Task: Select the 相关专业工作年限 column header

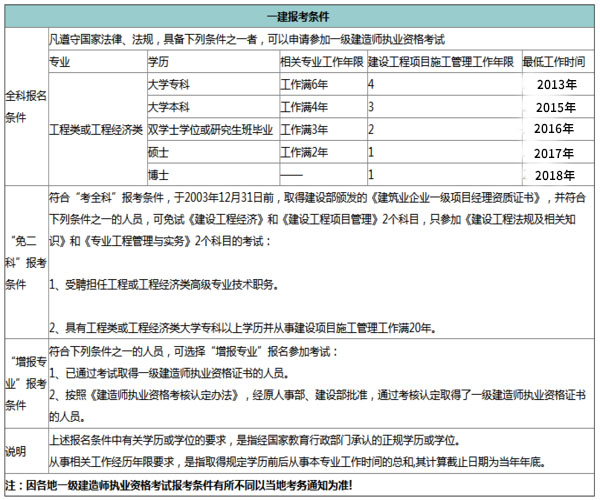Action: pos(320,62)
